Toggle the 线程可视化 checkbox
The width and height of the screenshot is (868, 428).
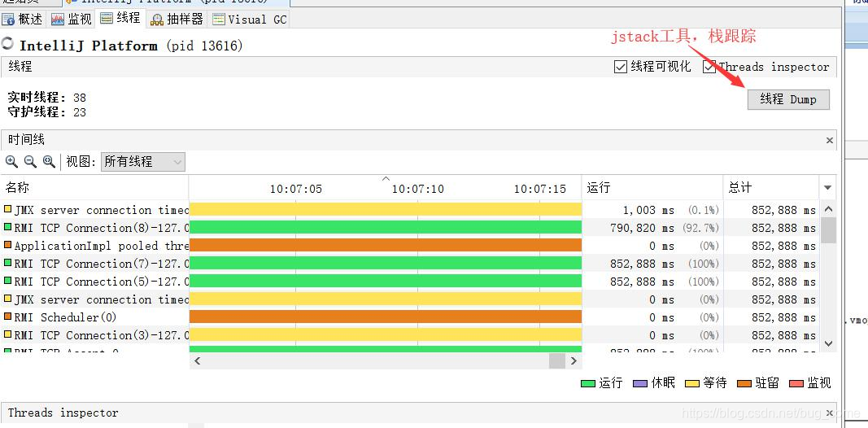pyautogui.click(x=621, y=67)
